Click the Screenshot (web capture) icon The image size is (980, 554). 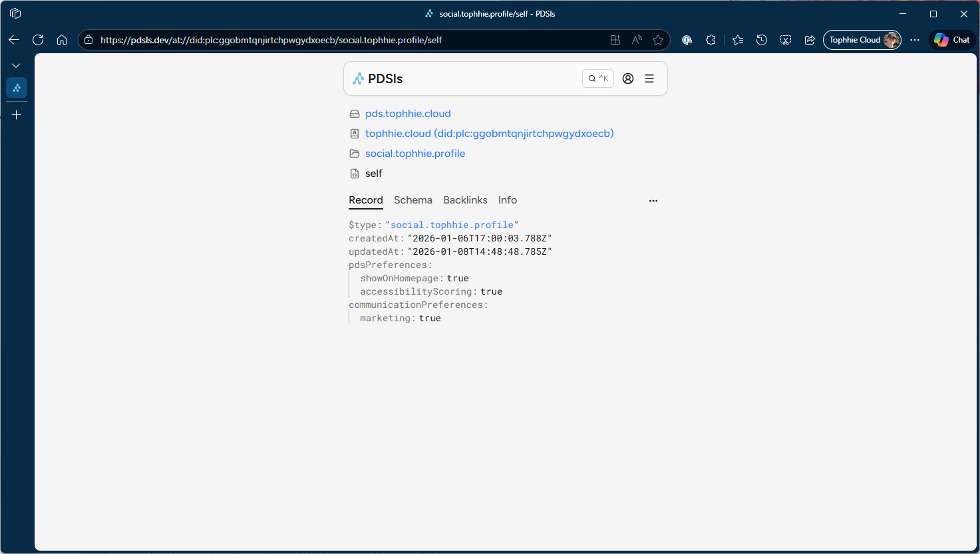pyautogui.click(x=786, y=40)
